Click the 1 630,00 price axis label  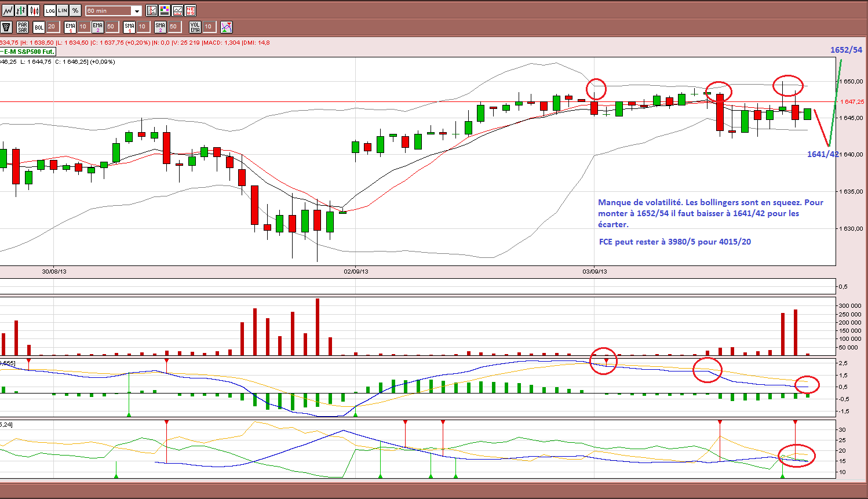tap(851, 228)
